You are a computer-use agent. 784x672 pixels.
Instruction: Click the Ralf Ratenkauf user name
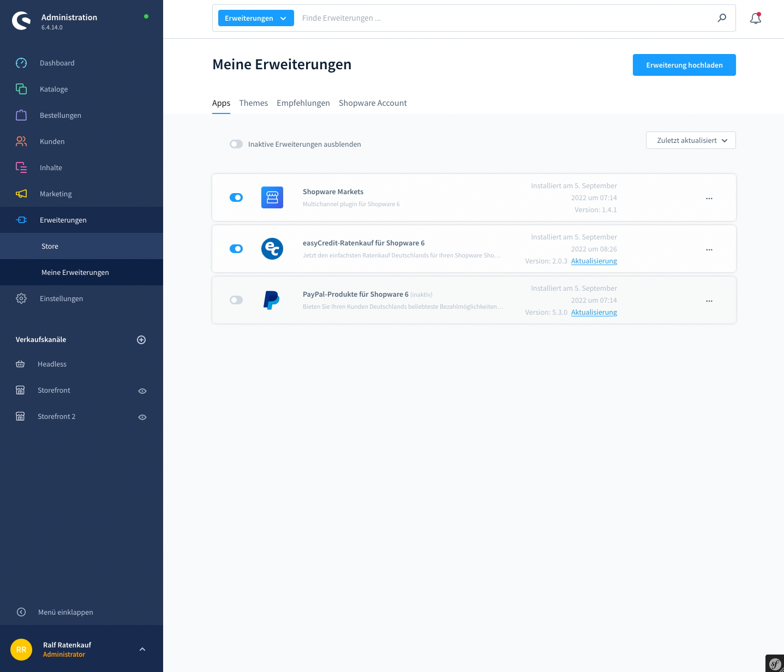click(67, 645)
